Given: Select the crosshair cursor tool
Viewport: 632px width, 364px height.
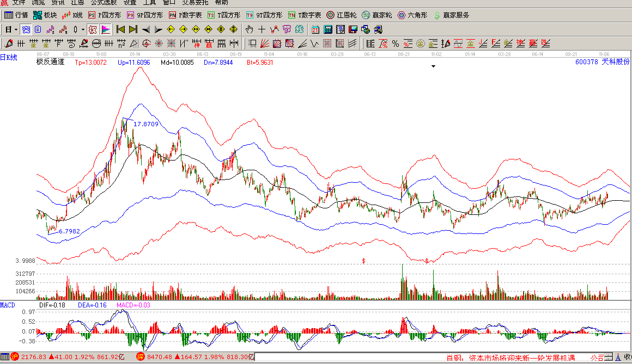Looking at the screenshot, I should coord(262,29).
